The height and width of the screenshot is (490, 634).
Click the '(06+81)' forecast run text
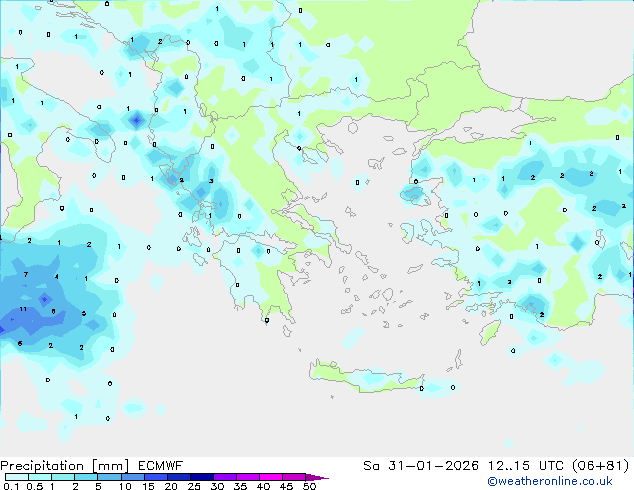(x=600, y=466)
